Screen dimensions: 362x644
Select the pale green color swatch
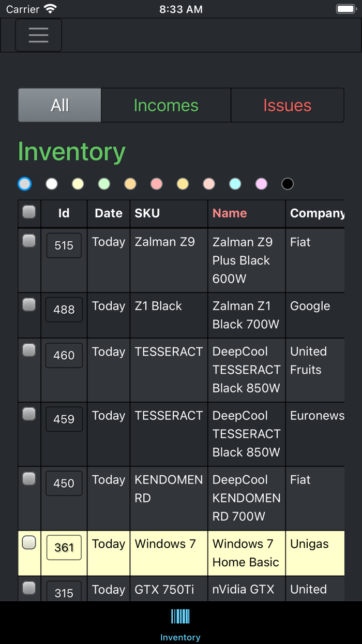(x=103, y=183)
